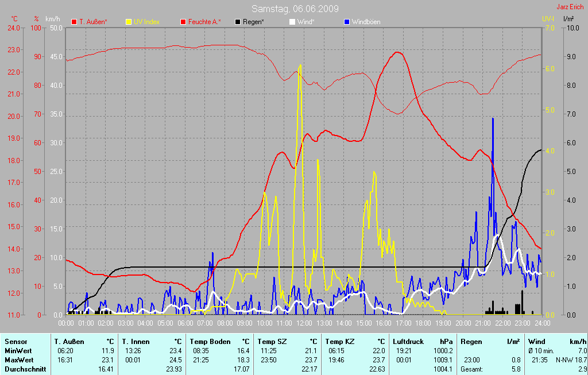Select the MaxWert row label
This screenshot has height=375, width=588.
click(x=18, y=359)
